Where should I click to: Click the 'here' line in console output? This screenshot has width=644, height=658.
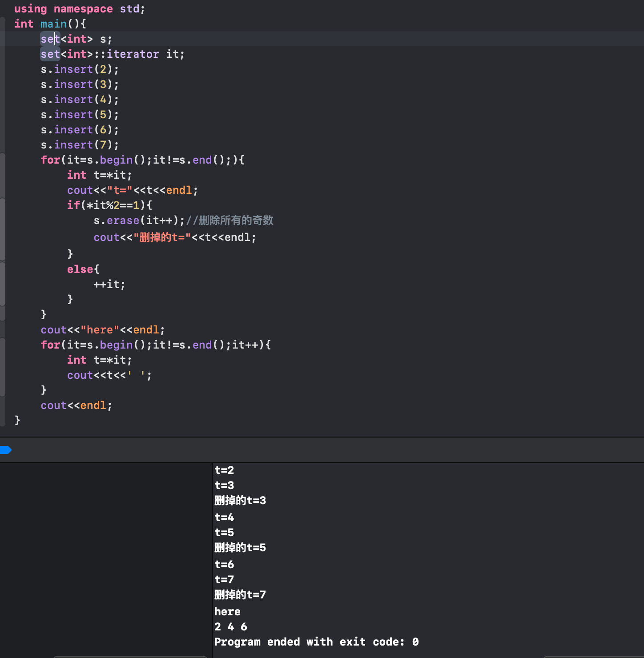(x=227, y=612)
